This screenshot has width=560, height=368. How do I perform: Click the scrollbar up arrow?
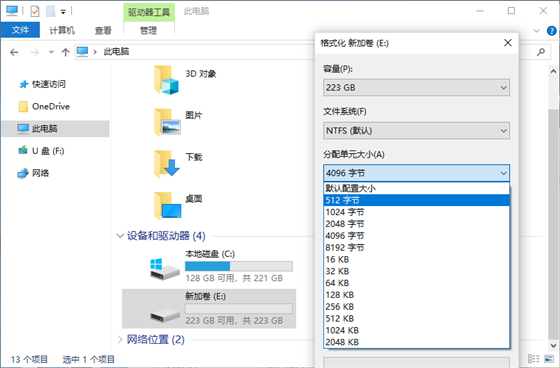[553, 71]
